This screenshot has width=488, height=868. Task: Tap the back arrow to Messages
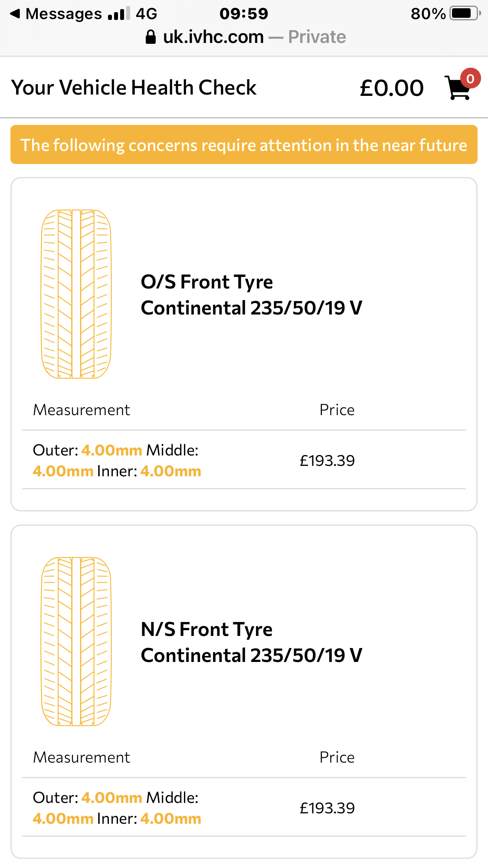pyautogui.click(x=15, y=14)
